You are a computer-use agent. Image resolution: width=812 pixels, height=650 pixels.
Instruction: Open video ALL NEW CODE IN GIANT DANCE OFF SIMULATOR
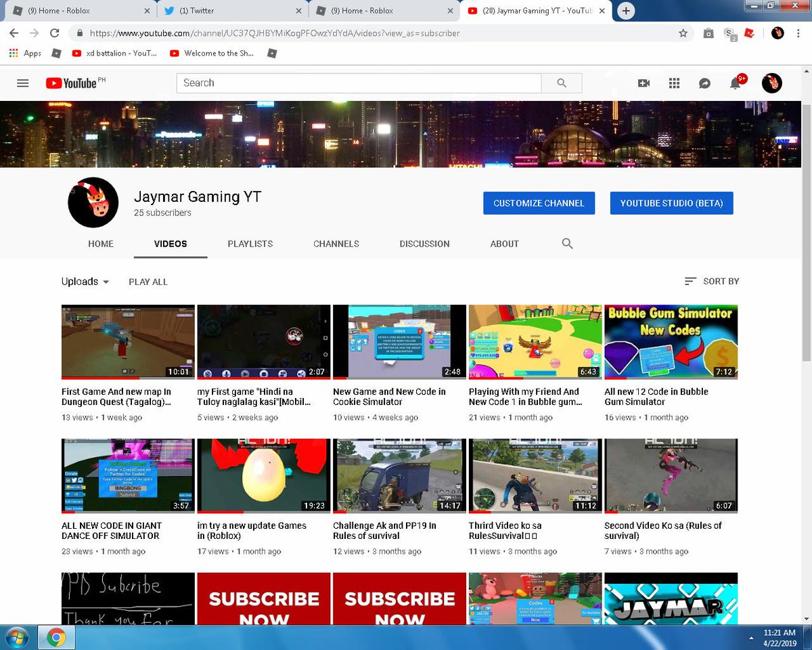[x=110, y=531]
